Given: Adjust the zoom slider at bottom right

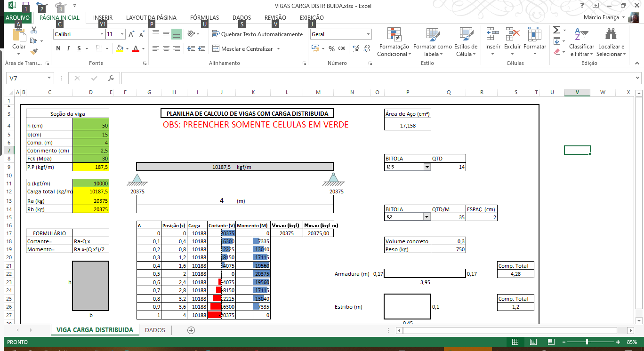Looking at the screenshot, I should [588, 342].
